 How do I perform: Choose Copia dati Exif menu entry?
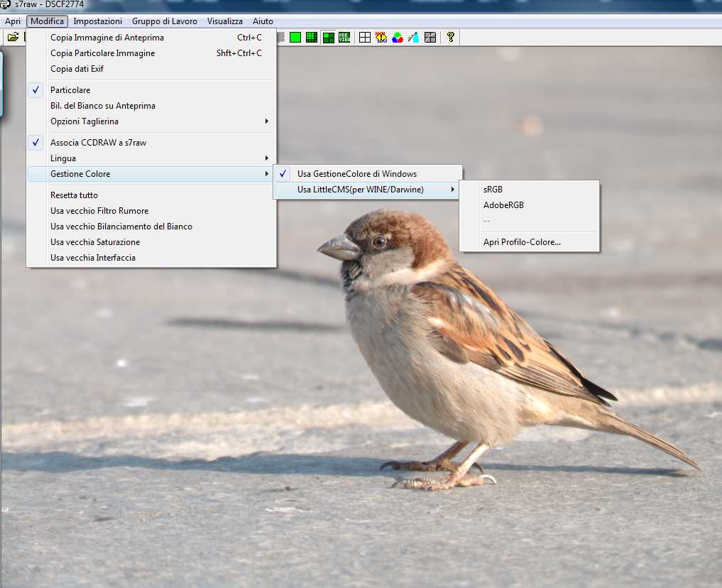click(77, 69)
